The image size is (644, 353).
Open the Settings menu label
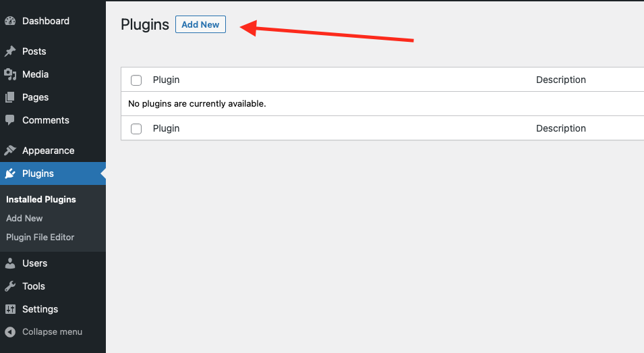coord(40,309)
